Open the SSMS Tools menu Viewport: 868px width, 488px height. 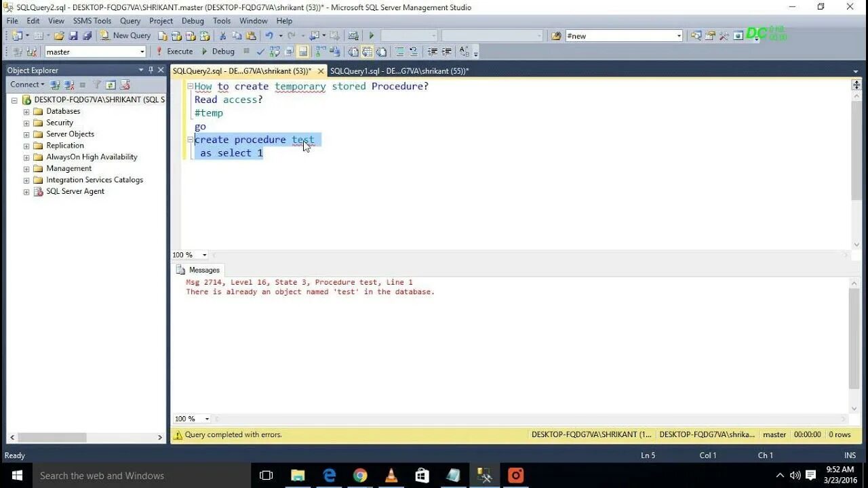pos(92,21)
